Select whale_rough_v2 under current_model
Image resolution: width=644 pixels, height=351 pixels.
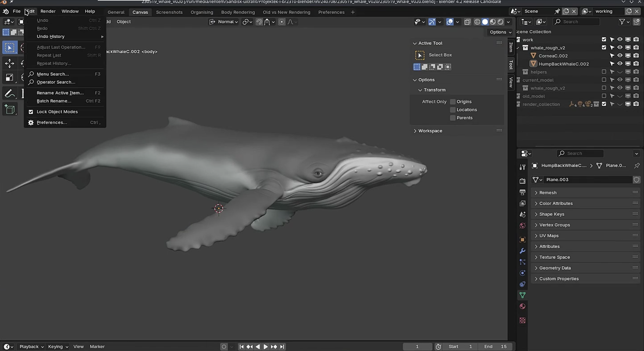(547, 88)
